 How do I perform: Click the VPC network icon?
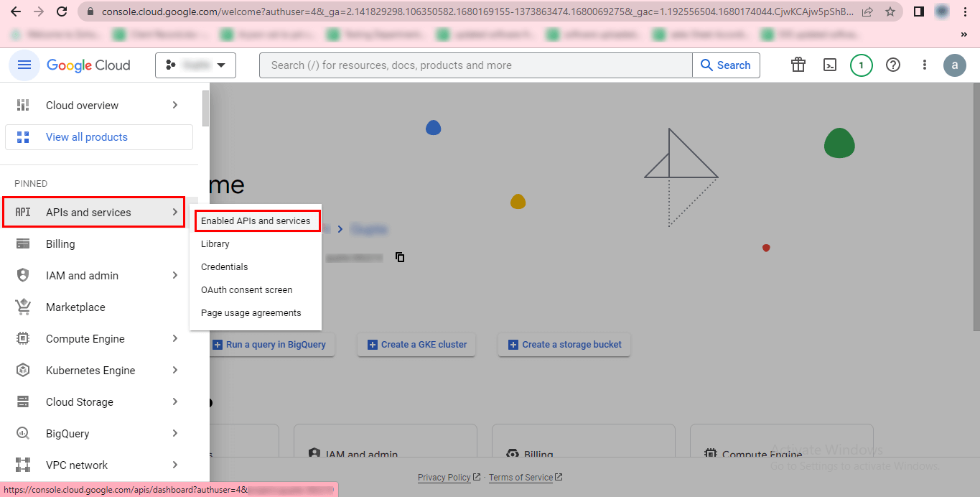click(x=23, y=465)
